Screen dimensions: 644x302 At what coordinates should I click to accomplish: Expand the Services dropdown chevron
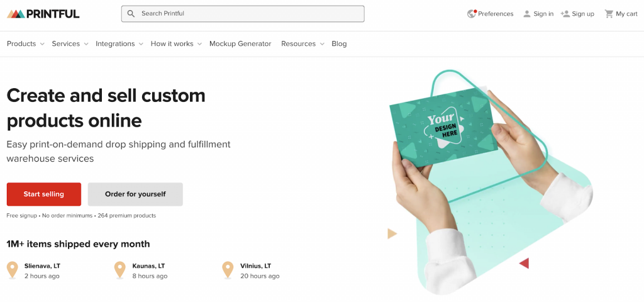[x=86, y=44]
